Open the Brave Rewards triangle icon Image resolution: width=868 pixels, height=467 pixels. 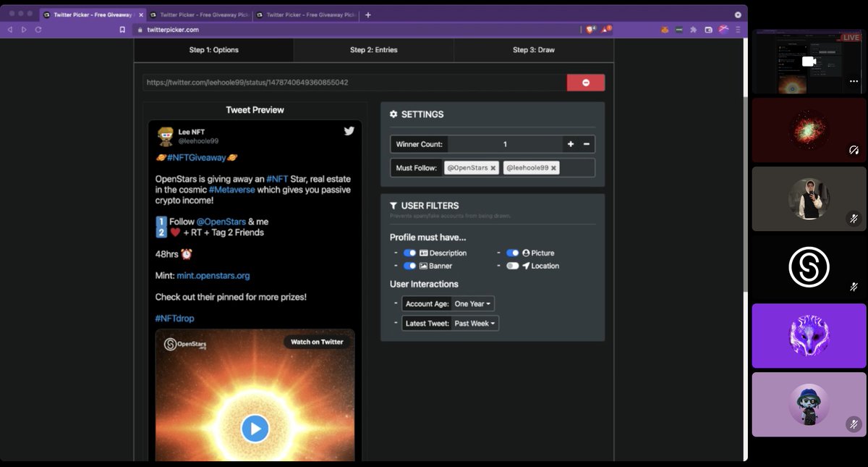[606, 30]
